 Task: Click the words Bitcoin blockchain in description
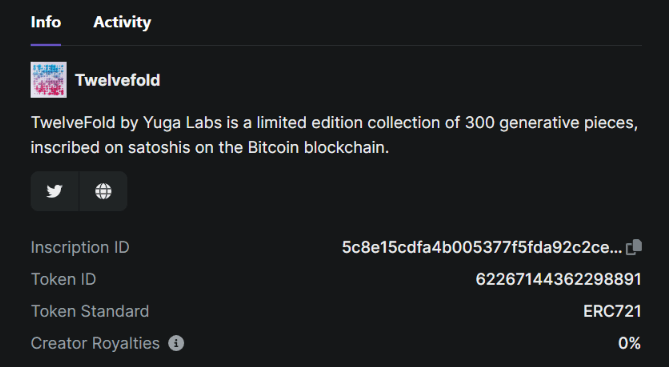pyautogui.click(x=318, y=148)
